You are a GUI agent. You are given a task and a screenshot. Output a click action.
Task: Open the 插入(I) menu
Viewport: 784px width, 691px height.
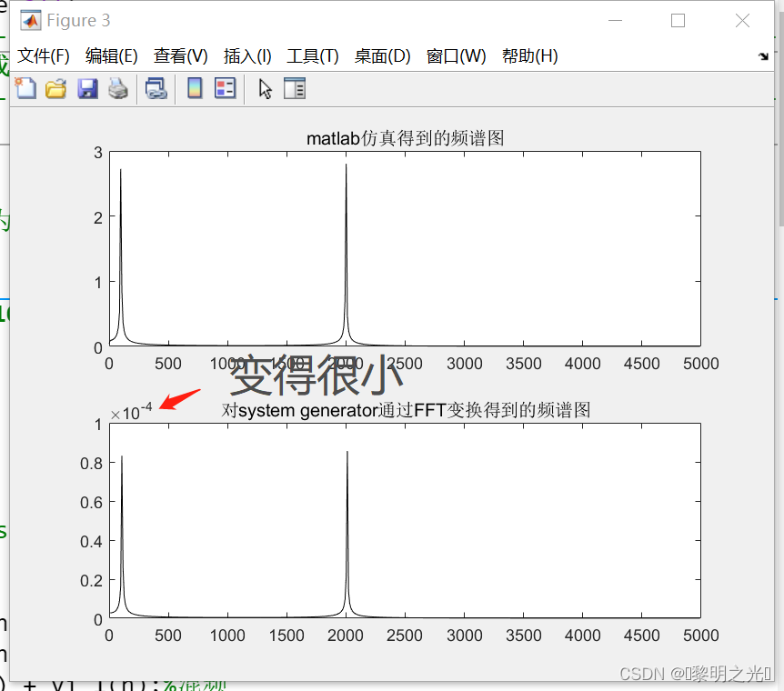246,55
